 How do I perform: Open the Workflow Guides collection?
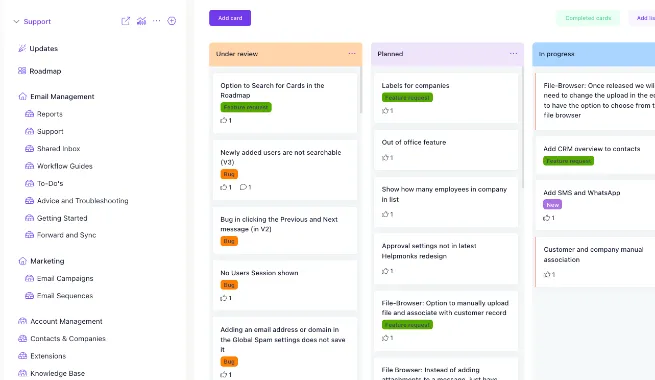[65, 166]
